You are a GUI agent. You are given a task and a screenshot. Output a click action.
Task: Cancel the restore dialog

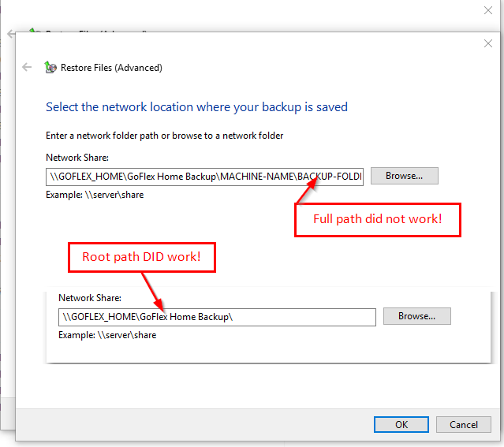coord(464,424)
